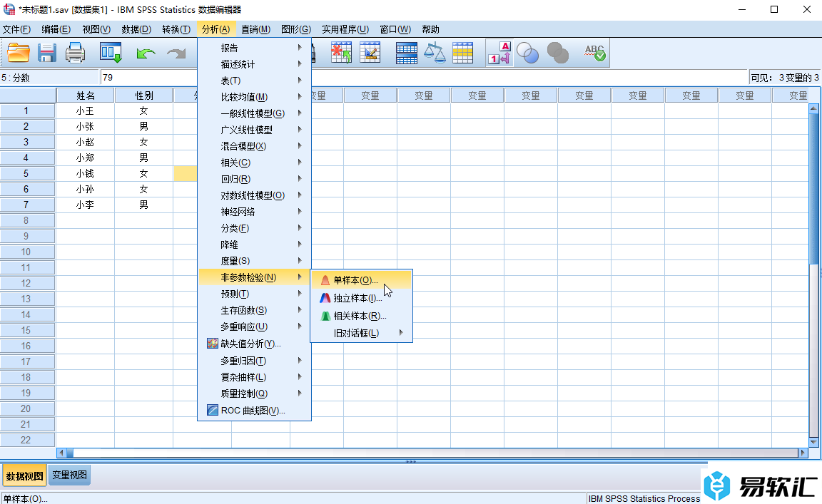Click the 姓名 column header
822x504 pixels.
86,96
